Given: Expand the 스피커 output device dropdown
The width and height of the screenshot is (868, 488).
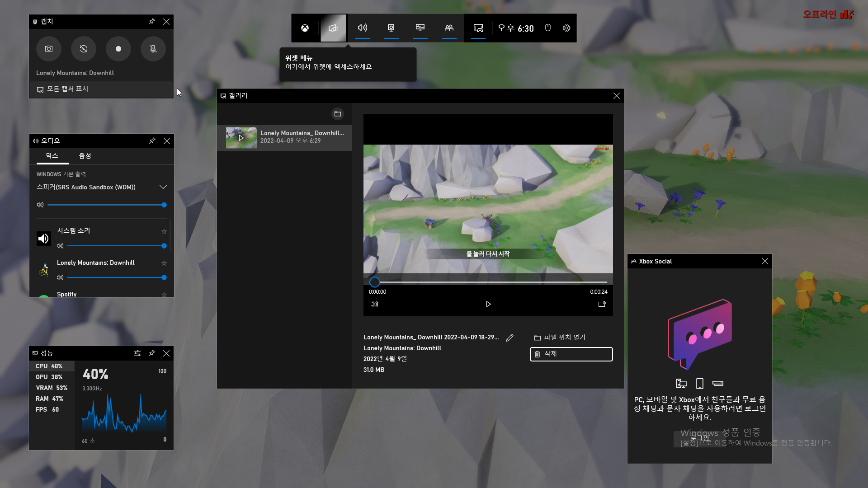Looking at the screenshot, I should [163, 187].
